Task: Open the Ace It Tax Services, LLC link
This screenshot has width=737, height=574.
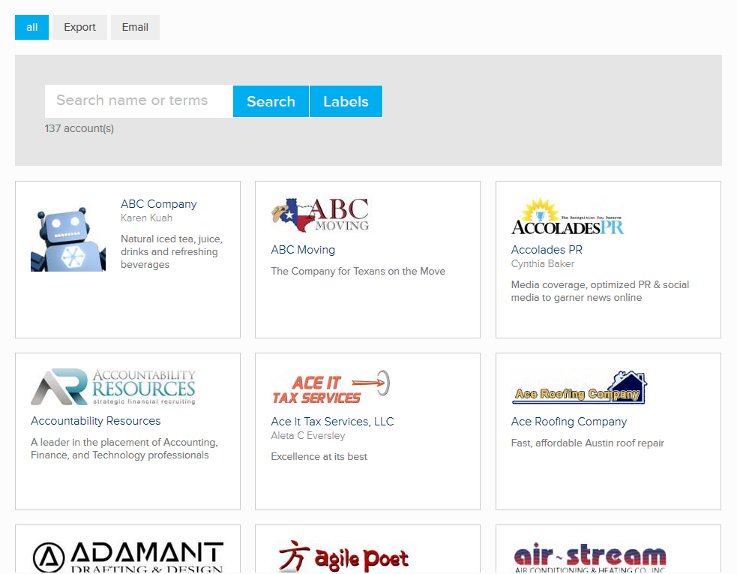Action: pyautogui.click(x=332, y=421)
